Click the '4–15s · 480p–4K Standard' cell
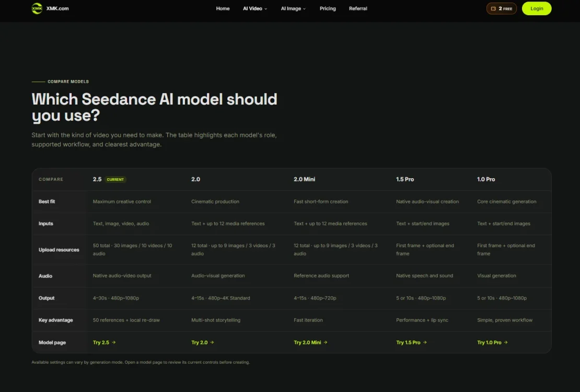This screenshot has width=580, height=392. pos(221,298)
